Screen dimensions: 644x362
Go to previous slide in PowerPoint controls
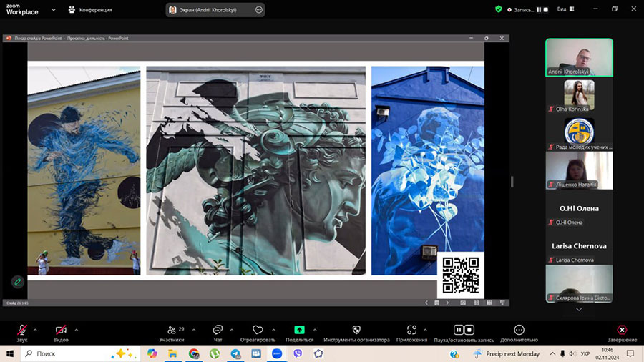click(426, 303)
